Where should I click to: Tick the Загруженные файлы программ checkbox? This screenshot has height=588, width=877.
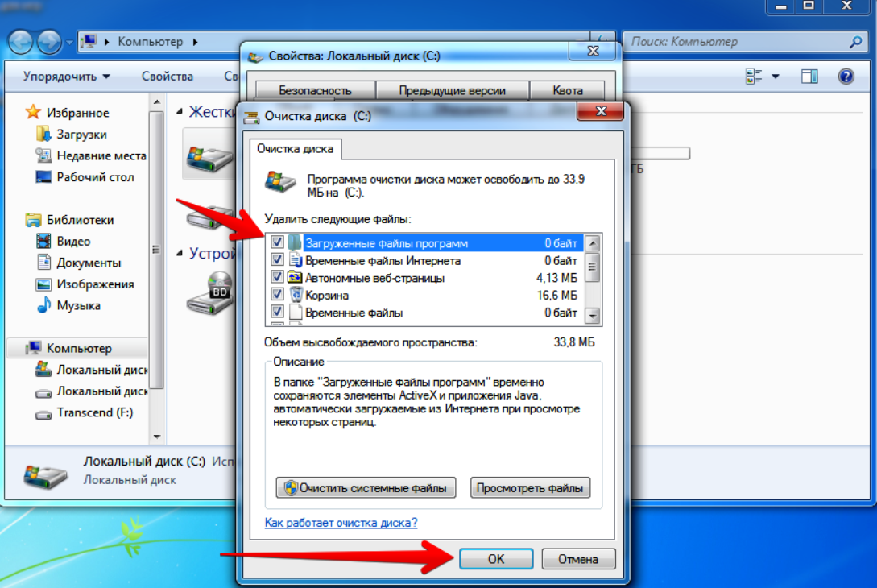[x=277, y=242]
